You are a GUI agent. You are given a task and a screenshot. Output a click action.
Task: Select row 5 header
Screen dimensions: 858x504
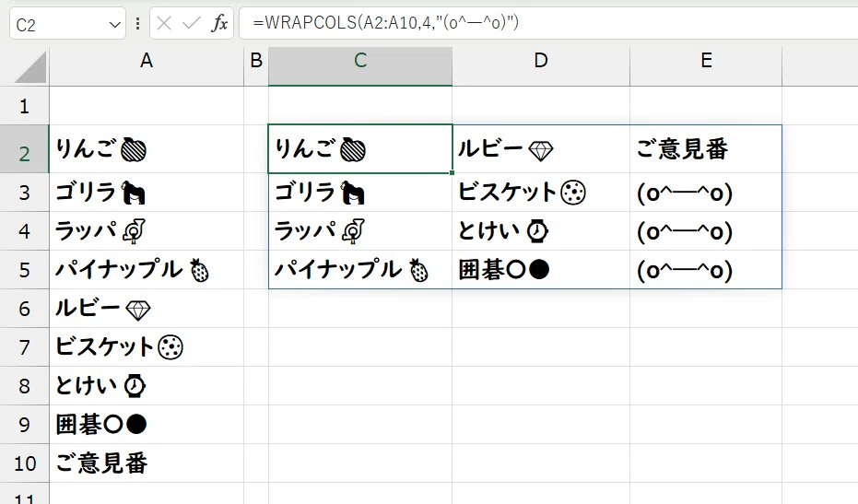coord(24,270)
